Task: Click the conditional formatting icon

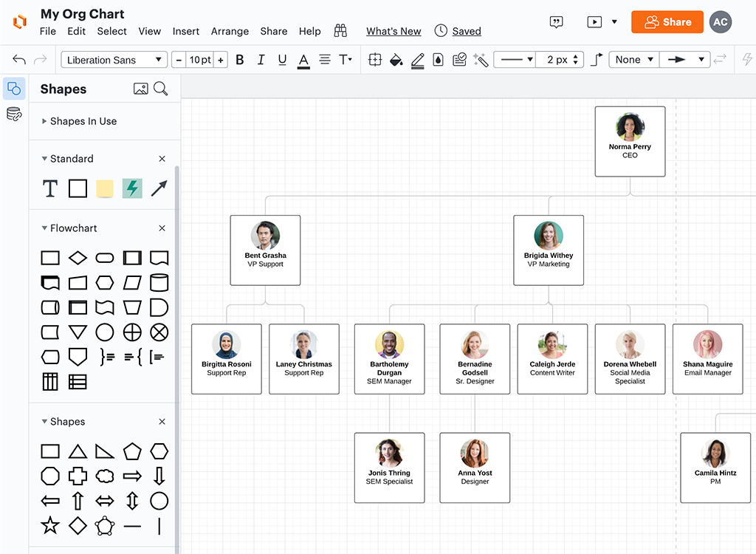Action: (x=459, y=60)
